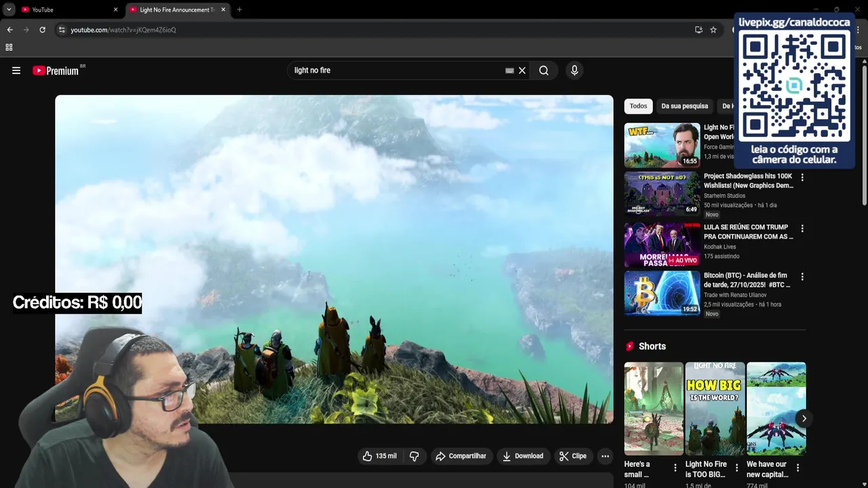Open the tab search dropdown arrow
The width and height of the screenshot is (868, 488).
(9, 9)
